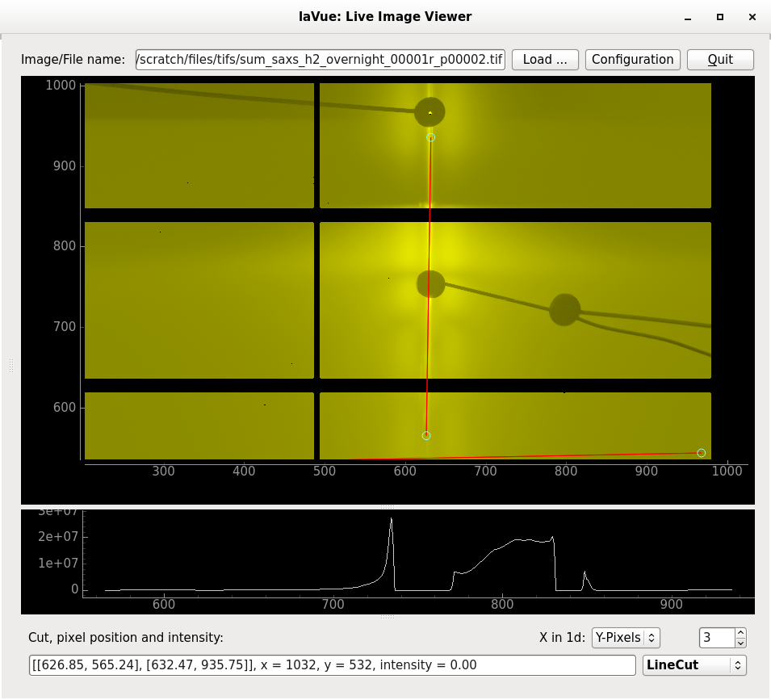Click the cut coordinates and intensity text field
The height and width of the screenshot is (700, 771).
click(333, 665)
